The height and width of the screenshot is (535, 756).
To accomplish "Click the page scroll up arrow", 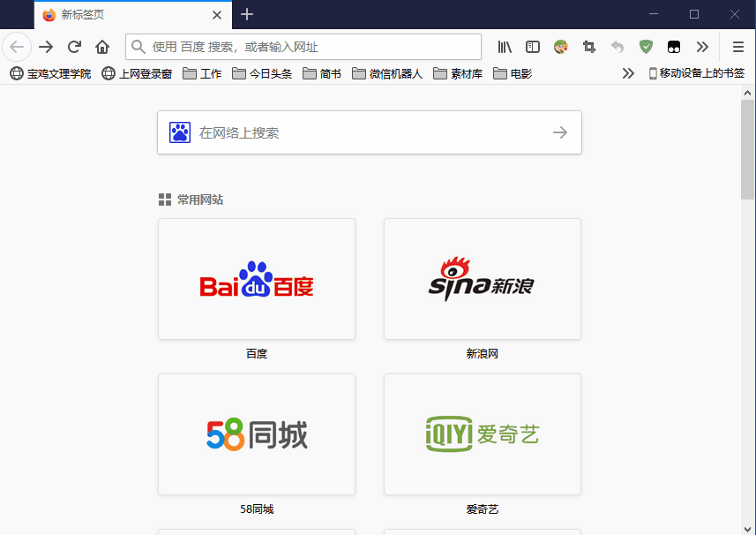I will coord(748,93).
